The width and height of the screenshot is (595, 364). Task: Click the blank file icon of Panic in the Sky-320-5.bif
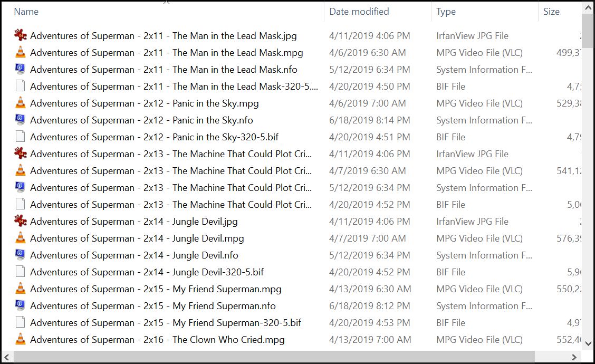click(x=21, y=137)
